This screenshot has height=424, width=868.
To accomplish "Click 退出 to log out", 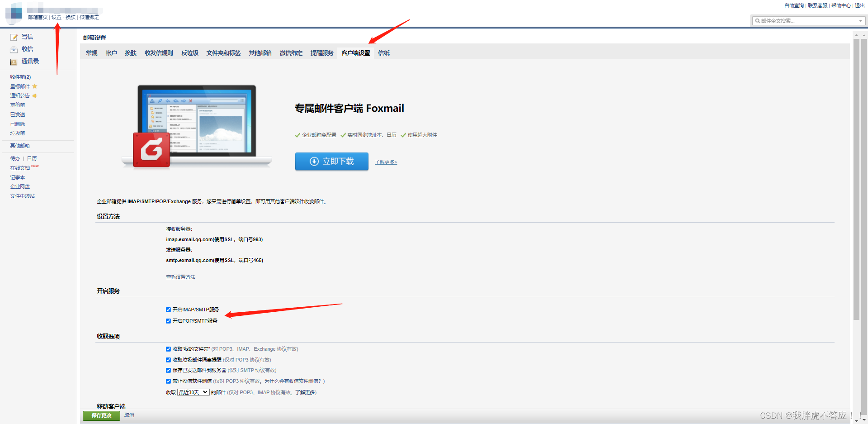I will click(859, 5).
